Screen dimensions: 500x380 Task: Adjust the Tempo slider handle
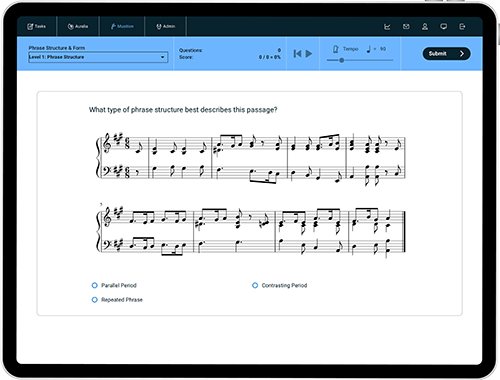[x=342, y=60]
